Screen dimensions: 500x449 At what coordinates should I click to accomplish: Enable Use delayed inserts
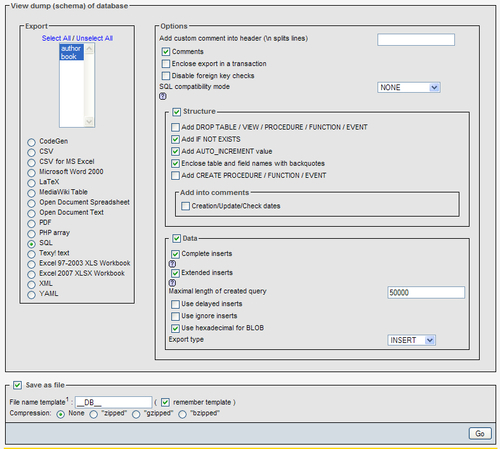point(175,304)
